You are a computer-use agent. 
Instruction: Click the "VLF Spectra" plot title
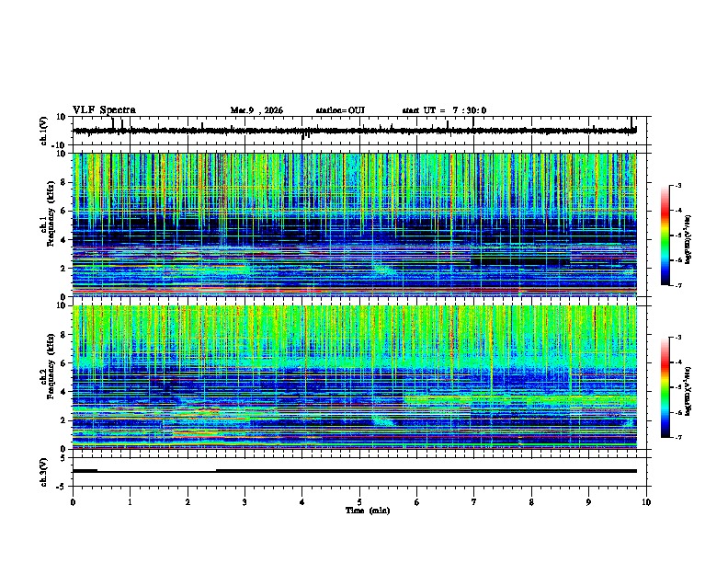click(x=104, y=110)
